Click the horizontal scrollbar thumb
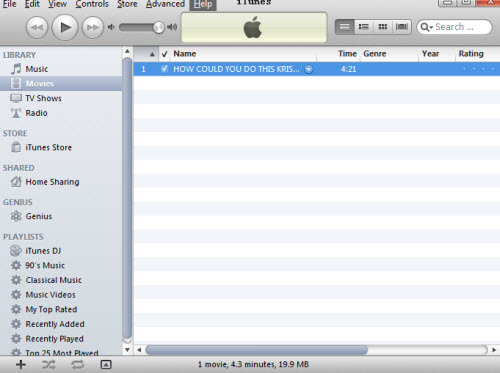500x373 pixels. coord(257,350)
